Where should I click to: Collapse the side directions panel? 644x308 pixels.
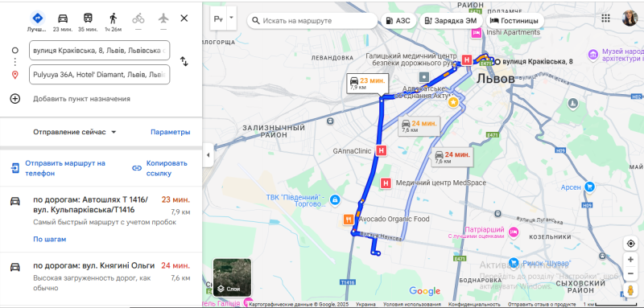208,155
